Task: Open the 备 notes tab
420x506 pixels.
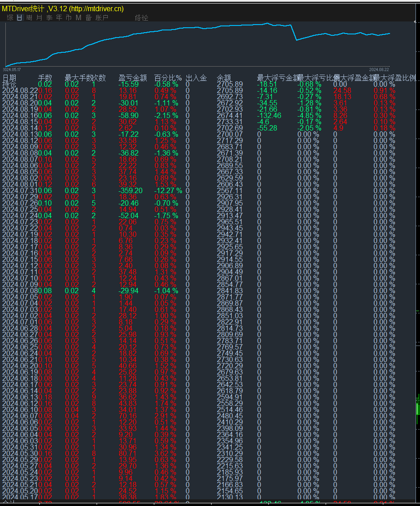Action: point(89,18)
